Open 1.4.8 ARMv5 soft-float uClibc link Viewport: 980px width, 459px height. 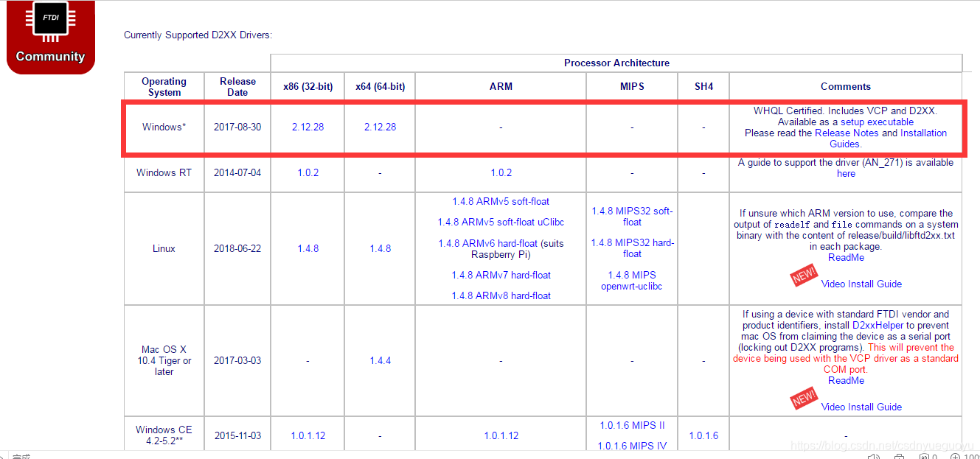(x=501, y=222)
